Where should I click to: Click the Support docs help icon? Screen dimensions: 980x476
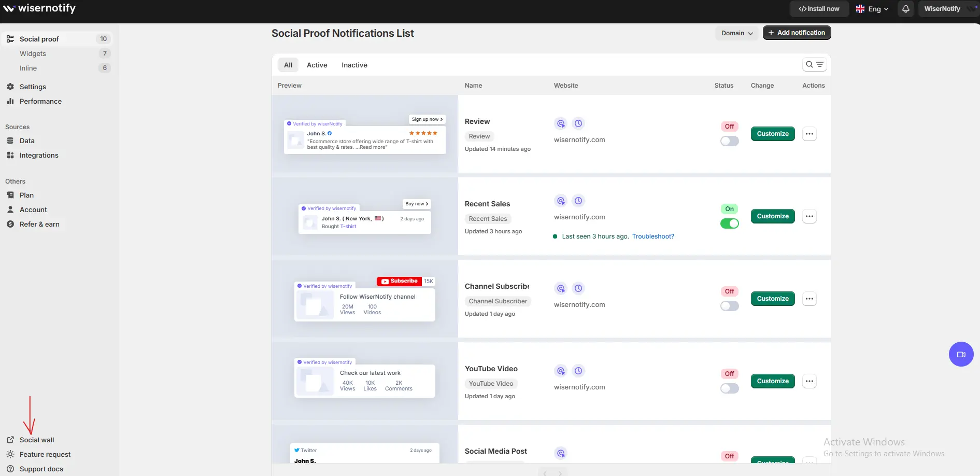pos(10,469)
